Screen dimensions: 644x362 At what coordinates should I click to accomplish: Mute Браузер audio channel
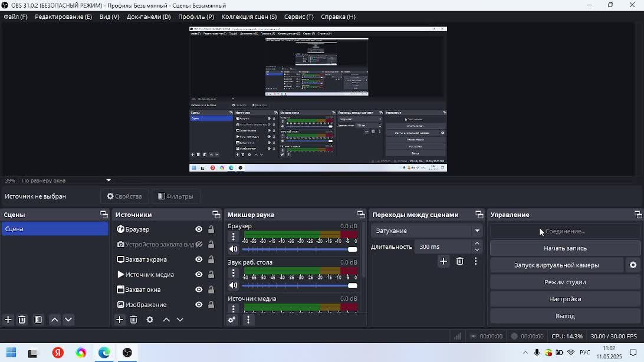(234, 249)
